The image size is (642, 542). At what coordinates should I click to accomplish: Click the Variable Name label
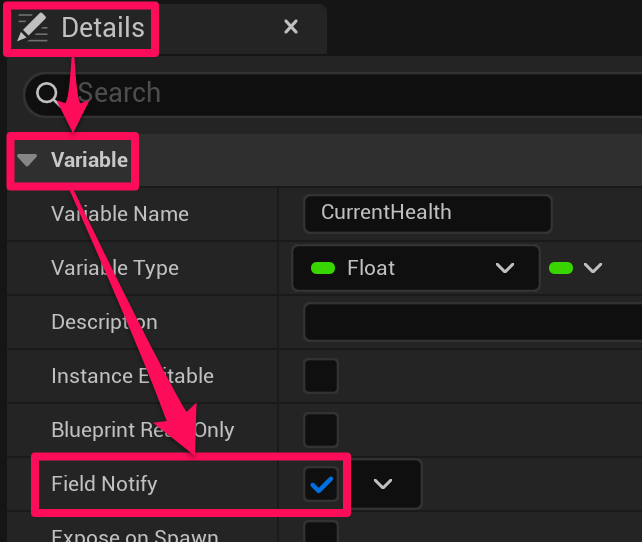tap(120, 214)
